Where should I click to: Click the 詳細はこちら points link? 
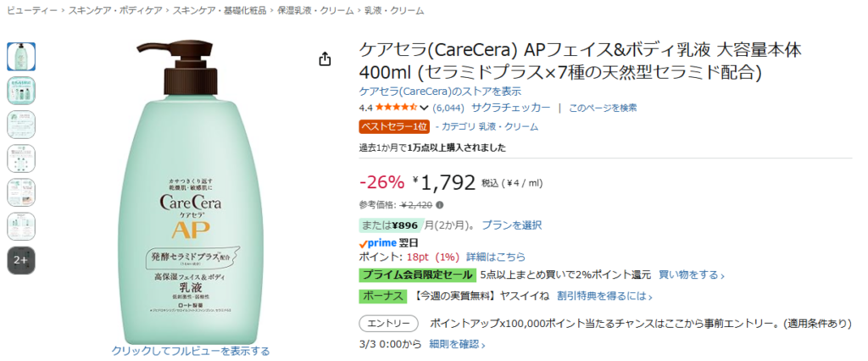[495, 257]
